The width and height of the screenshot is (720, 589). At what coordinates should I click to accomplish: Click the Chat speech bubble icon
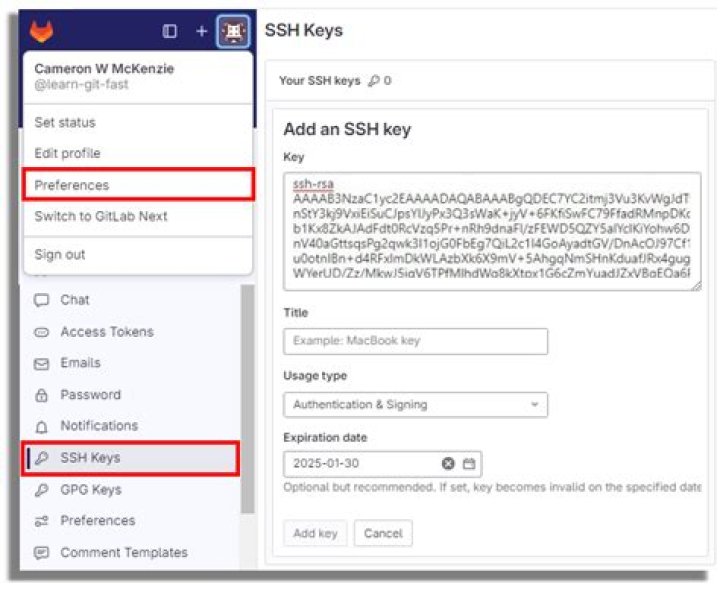pos(41,300)
